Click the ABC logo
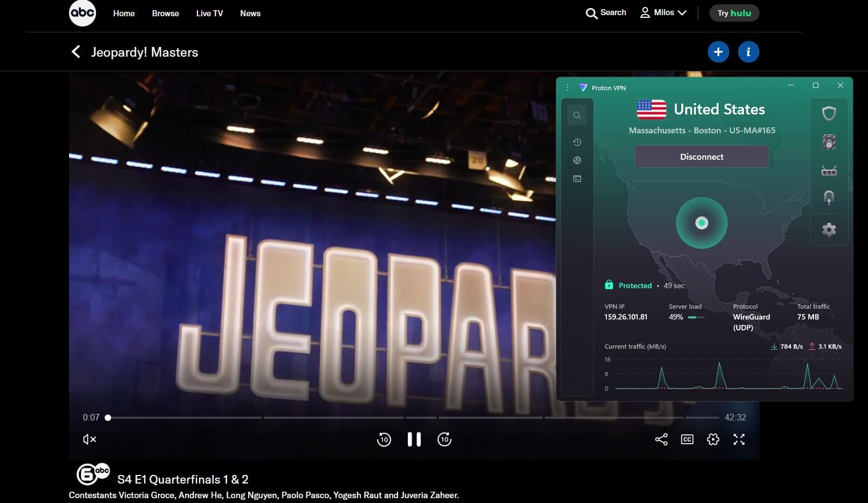The width and height of the screenshot is (868, 503). click(83, 13)
